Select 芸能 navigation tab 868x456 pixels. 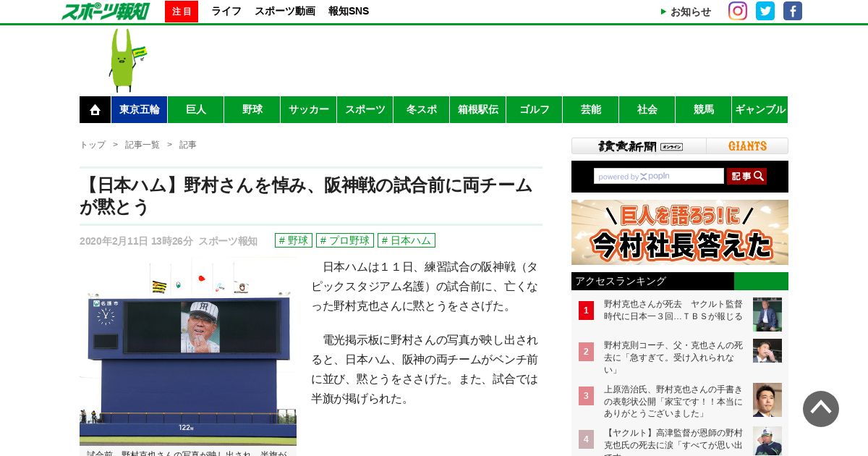(x=591, y=110)
